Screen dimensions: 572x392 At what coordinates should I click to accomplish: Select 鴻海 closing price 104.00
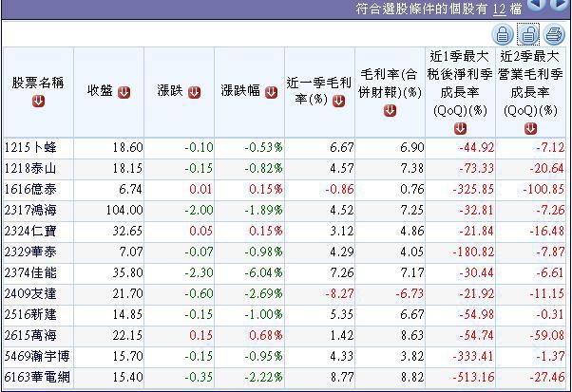coord(124,210)
